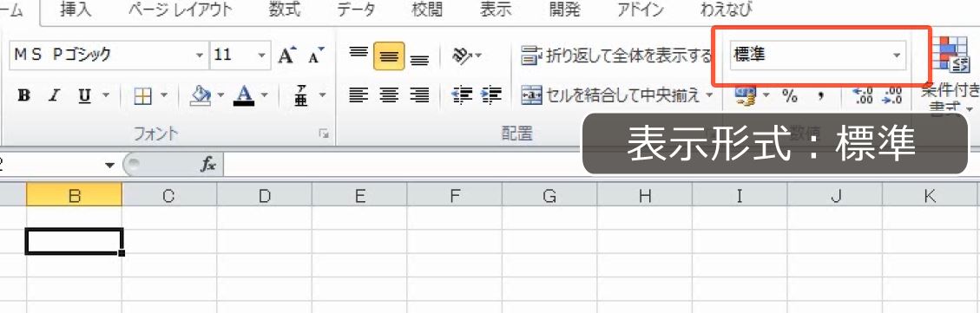980x313 pixels.
Task: Open the underline style dropdown arrow
Action: tap(105, 95)
